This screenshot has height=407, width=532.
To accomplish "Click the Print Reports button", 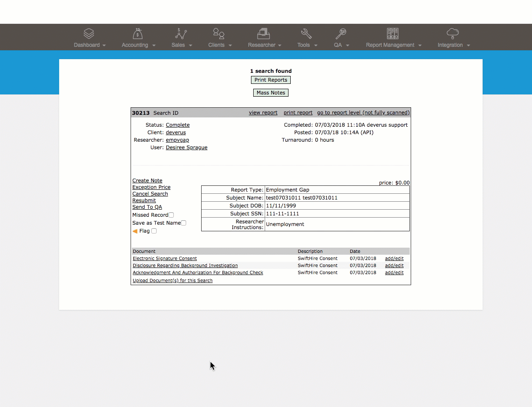I will [x=271, y=80].
